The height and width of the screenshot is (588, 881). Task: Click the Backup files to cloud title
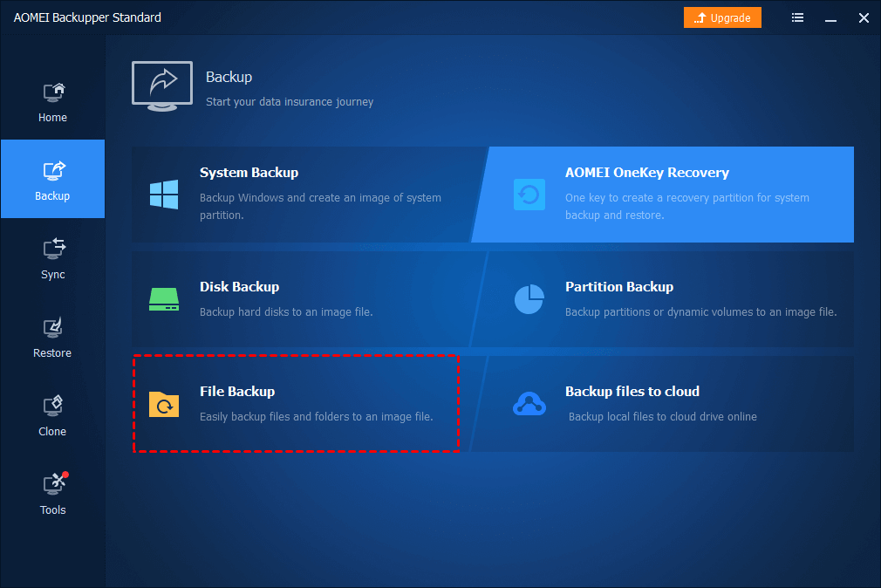point(632,392)
